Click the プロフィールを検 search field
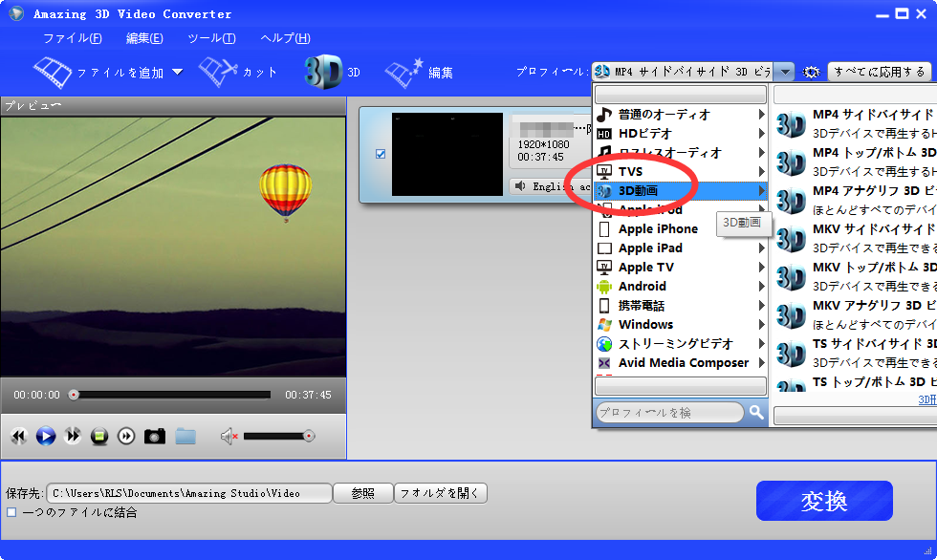This screenshot has height=560, width=937. [668, 412]
